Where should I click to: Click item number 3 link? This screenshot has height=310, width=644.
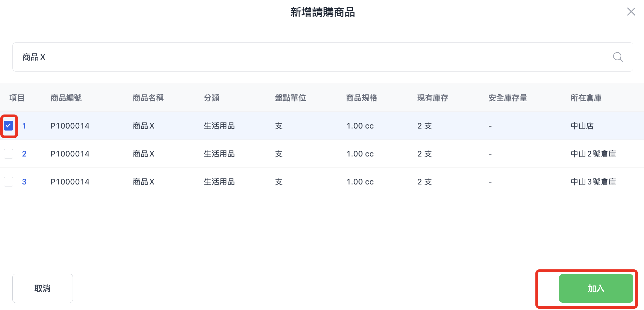(x=24, y=182)
